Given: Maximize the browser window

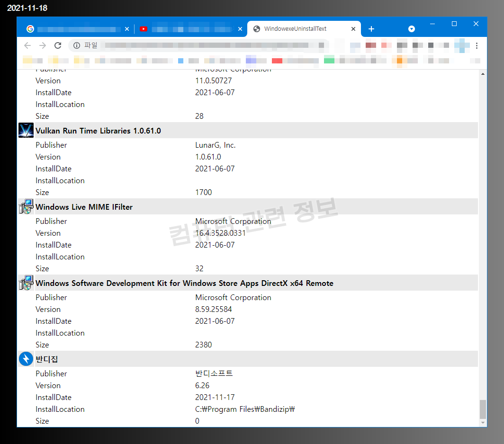Looking at the screenshot, I should [454, 24].
